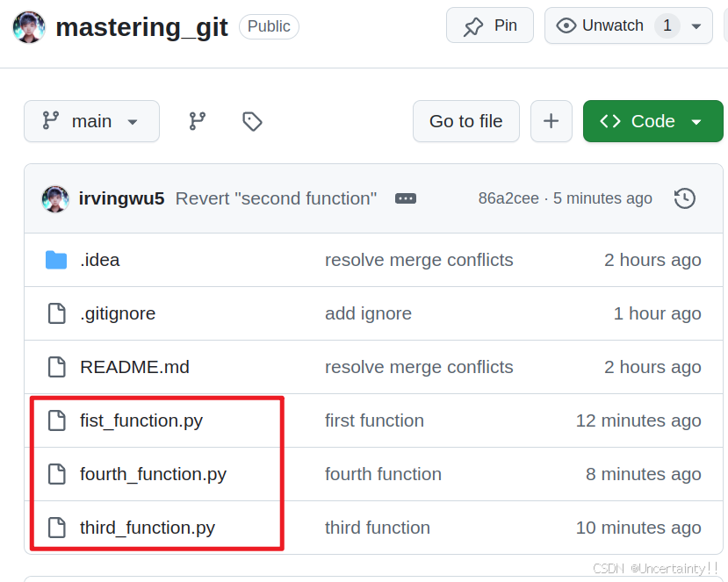
Task: Pin the mastering_git repository
Action: point(490,25)
